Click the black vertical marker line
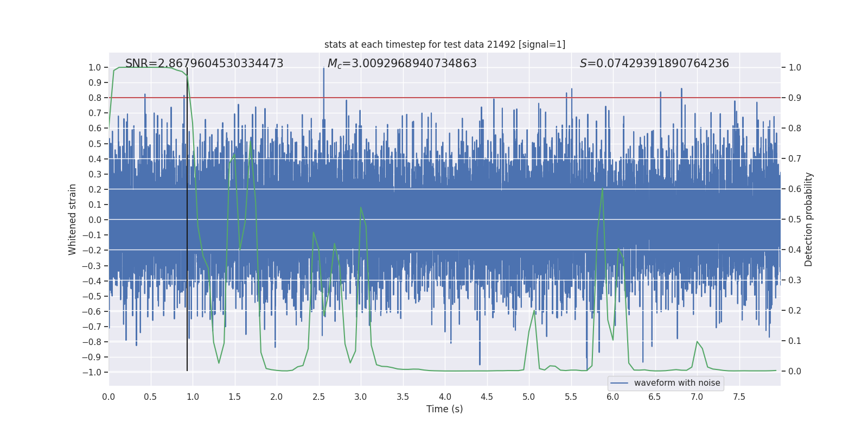The height and width of the screenshot is (434, 868). pos(187,219)
